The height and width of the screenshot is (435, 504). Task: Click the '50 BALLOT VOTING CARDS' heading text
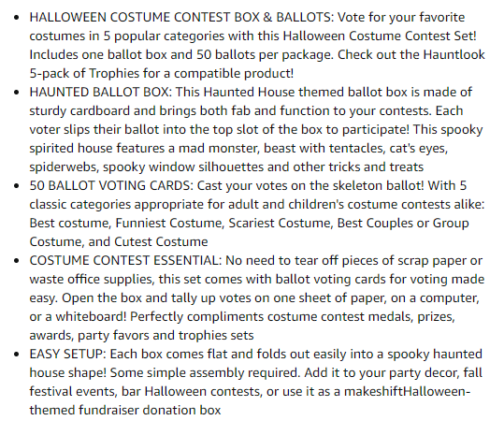pos(111,185)
